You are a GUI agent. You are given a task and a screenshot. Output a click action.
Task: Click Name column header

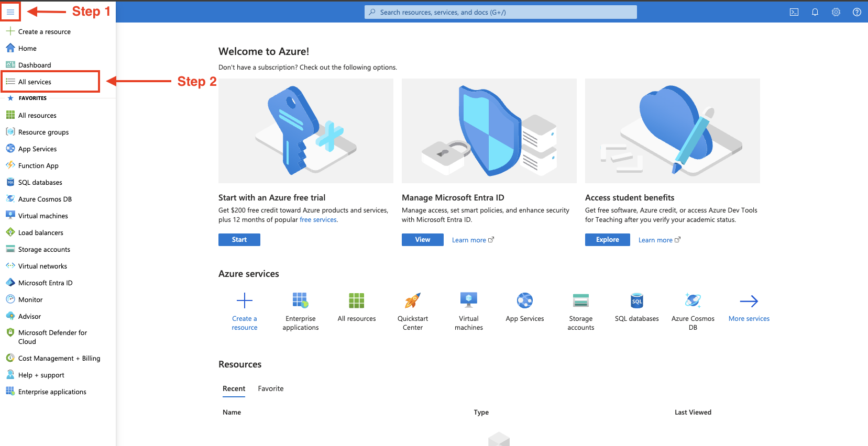232,412
